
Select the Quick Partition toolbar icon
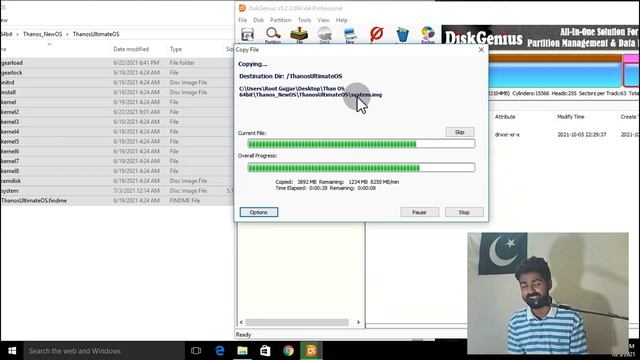click(324, 35)
